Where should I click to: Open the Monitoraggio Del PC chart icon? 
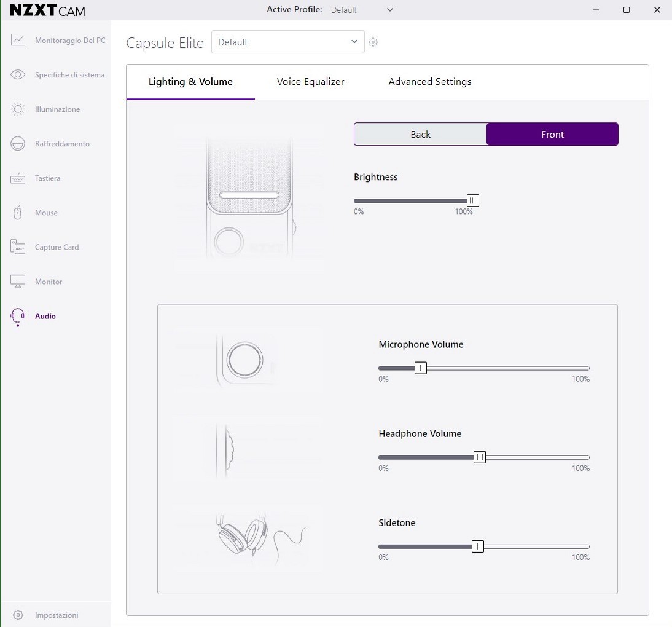(18, 41)
